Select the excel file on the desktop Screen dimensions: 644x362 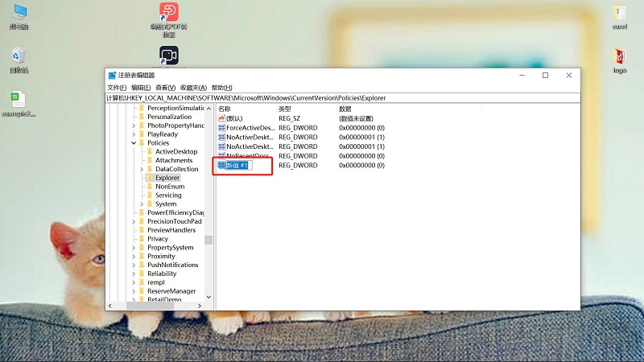pos(619,13)
